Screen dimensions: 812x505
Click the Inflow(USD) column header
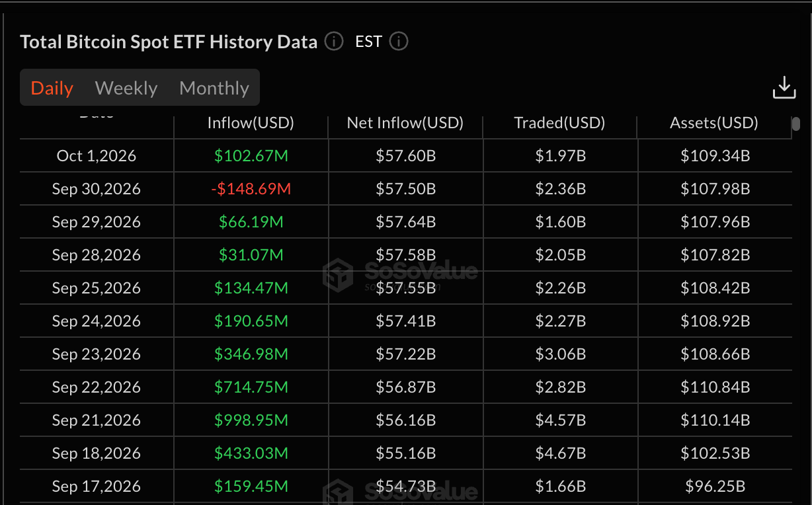(x=251, y=123)
